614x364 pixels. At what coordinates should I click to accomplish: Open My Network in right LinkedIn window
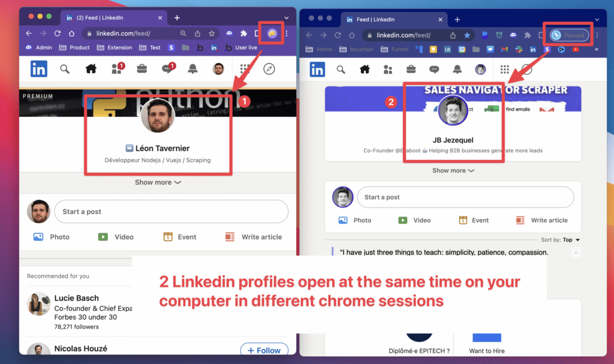(388, 70)
